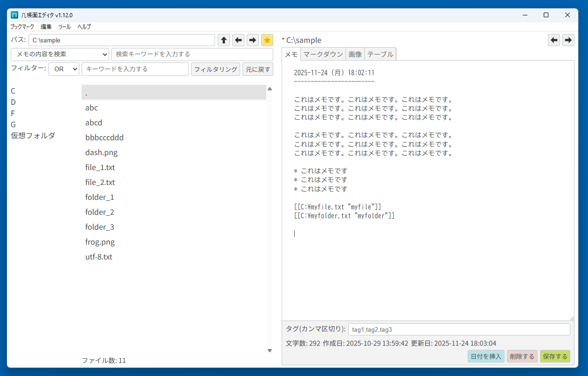Click the memo panel back arrow
The height and width of the screenshot is (376, 588).
click(554, 40)
